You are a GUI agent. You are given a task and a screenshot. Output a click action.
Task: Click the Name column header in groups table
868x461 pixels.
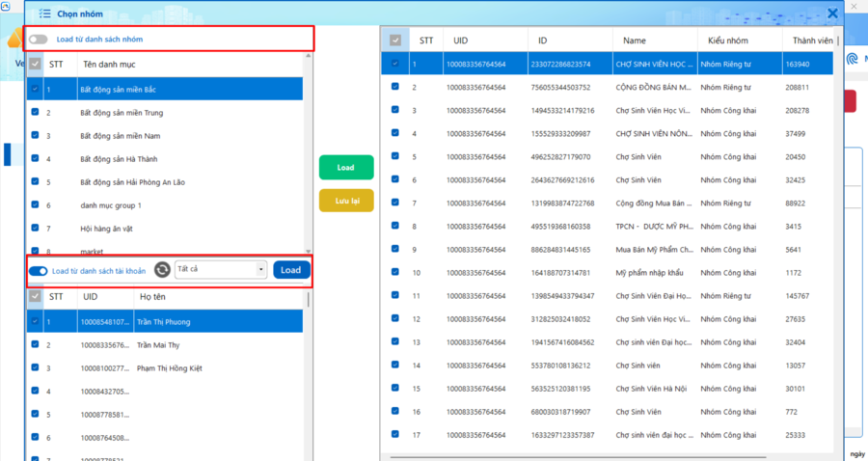click(634, 41)
